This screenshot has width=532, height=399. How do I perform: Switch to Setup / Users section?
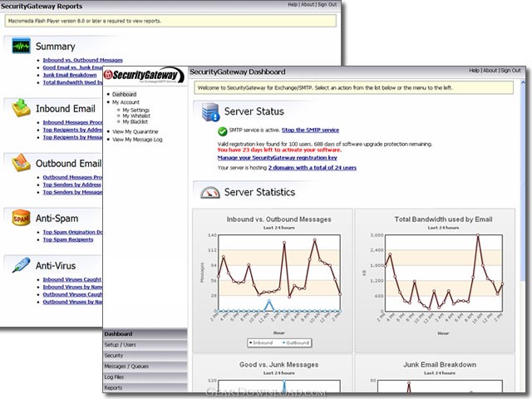click(145, 345)
